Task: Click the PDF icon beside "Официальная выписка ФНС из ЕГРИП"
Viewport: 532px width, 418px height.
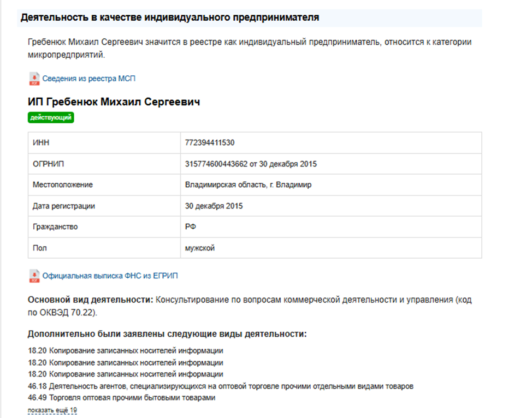Action: coord(31,276)
